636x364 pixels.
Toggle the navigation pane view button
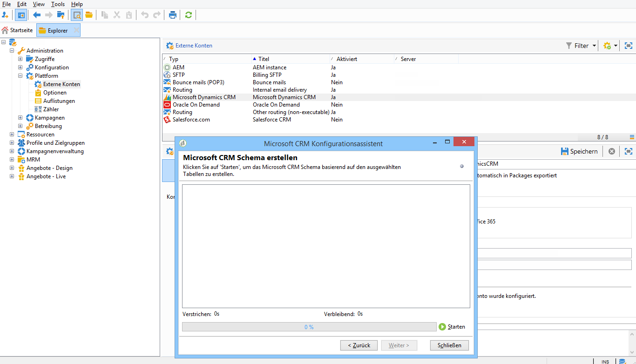click(x=21, y=15)
